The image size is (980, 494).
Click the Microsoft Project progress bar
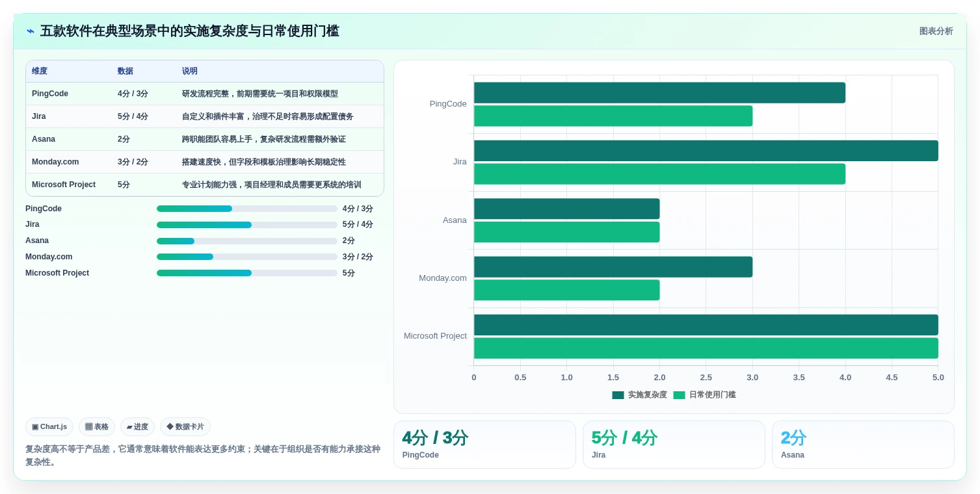tap(247, 273)
